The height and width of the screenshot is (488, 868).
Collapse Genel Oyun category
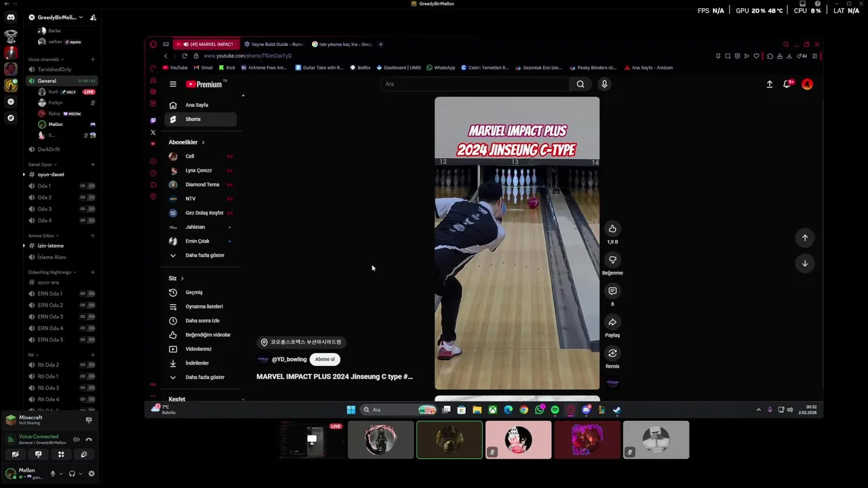click(x=43, y=164)
